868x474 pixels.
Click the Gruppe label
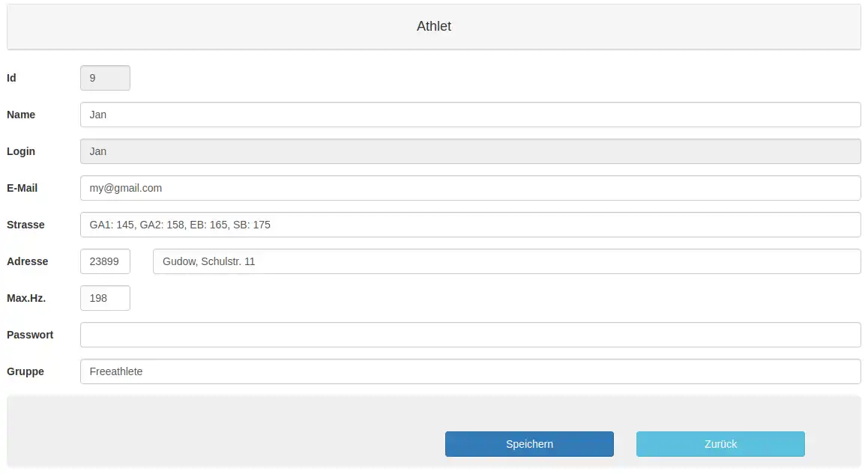[25, 371]
